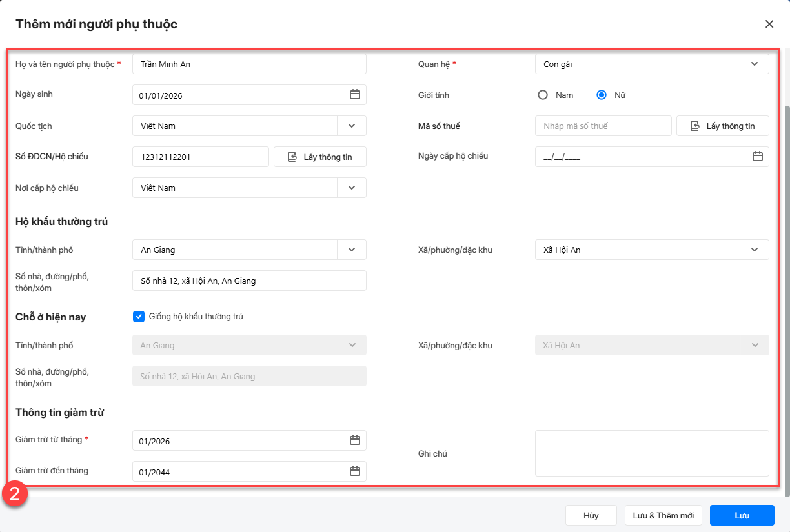Close the Thêm mới người phụ thuộc dialog

tap(769, 25)
